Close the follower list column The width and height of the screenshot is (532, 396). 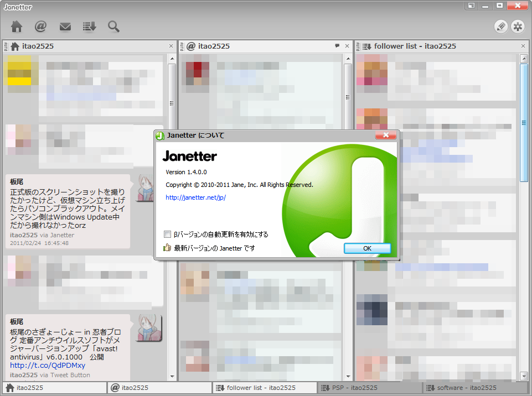(523, 46)
